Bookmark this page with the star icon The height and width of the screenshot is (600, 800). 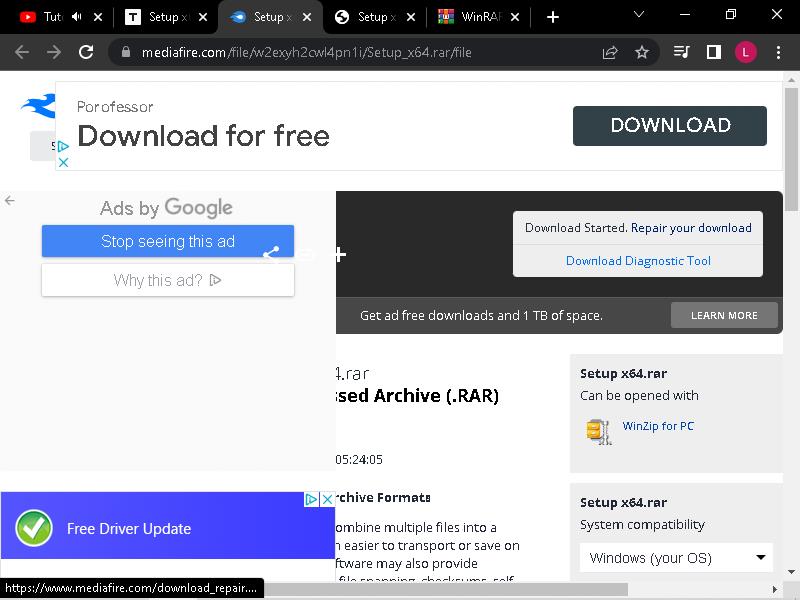(x=642, y=52)
